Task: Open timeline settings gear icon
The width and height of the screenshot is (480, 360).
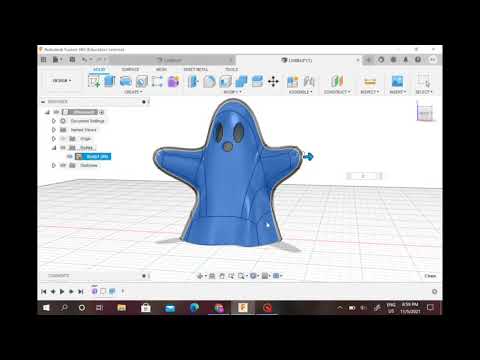Action: pyautogui.click(x=435, y=291)
